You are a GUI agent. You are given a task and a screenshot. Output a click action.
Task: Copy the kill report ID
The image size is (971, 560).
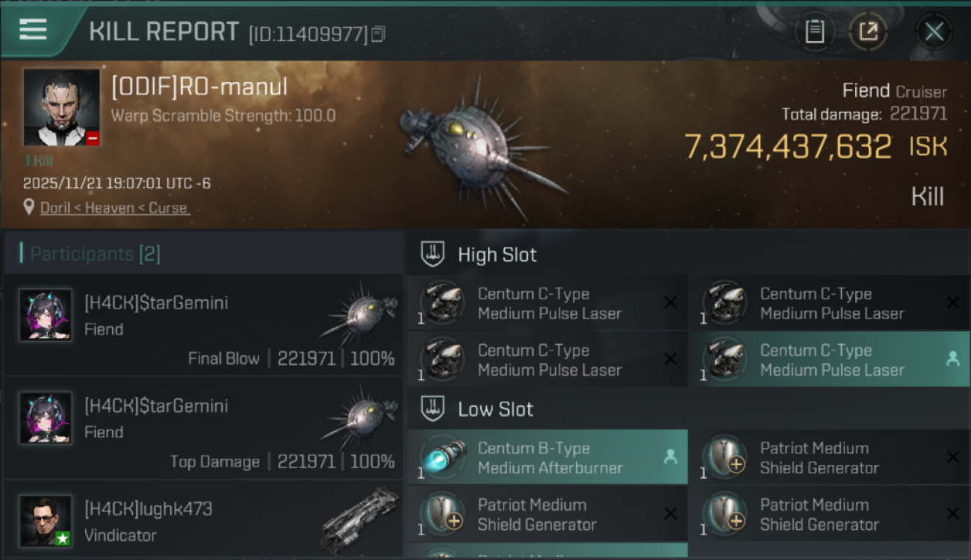(379, 34)
